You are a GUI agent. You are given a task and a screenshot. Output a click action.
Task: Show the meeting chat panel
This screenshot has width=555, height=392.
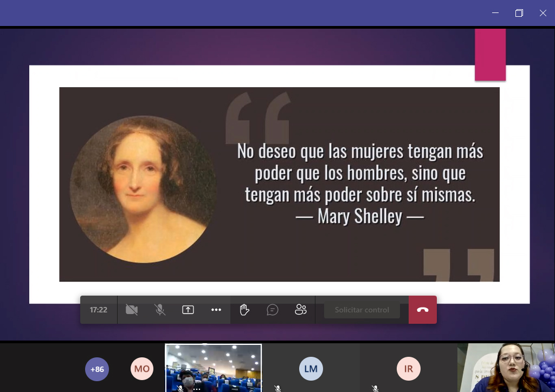(x=273, y=310)
